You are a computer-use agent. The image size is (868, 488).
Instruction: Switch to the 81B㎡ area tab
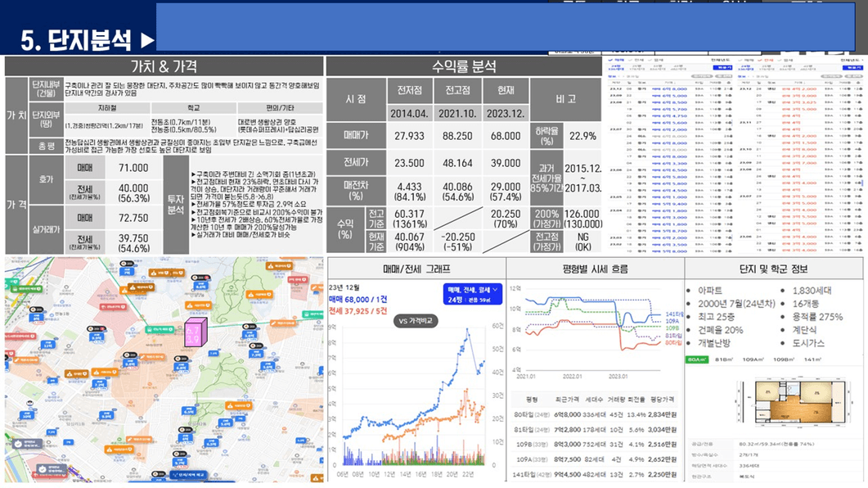pos(723,359)
